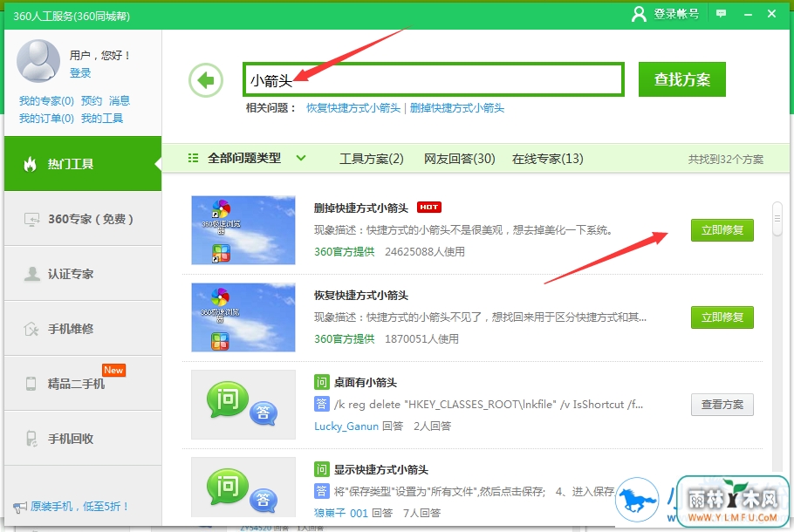Viewport: 794px width, 532px height.
Task: Click the title 删掉快捷方式小箭头 in results
Action: point(360,208)
